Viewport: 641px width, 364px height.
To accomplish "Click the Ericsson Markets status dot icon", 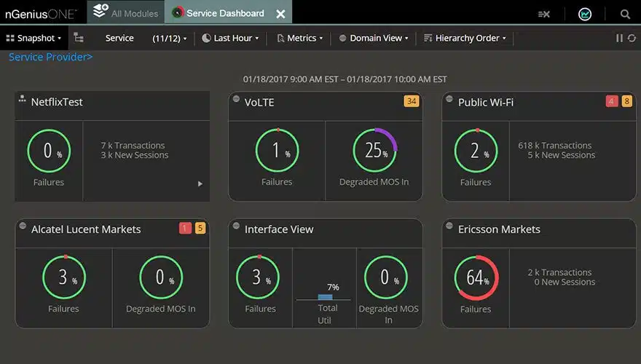I will (x=449, y=226).
